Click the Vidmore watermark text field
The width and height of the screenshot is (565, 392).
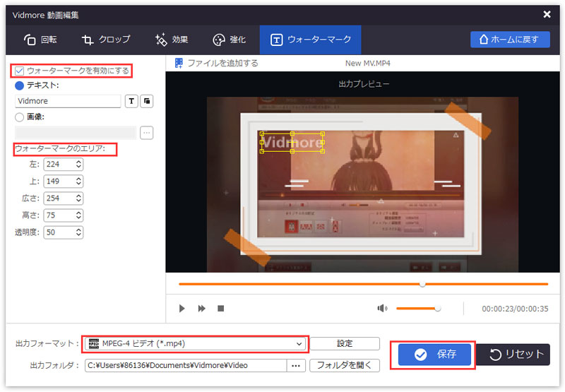point(68,101)
